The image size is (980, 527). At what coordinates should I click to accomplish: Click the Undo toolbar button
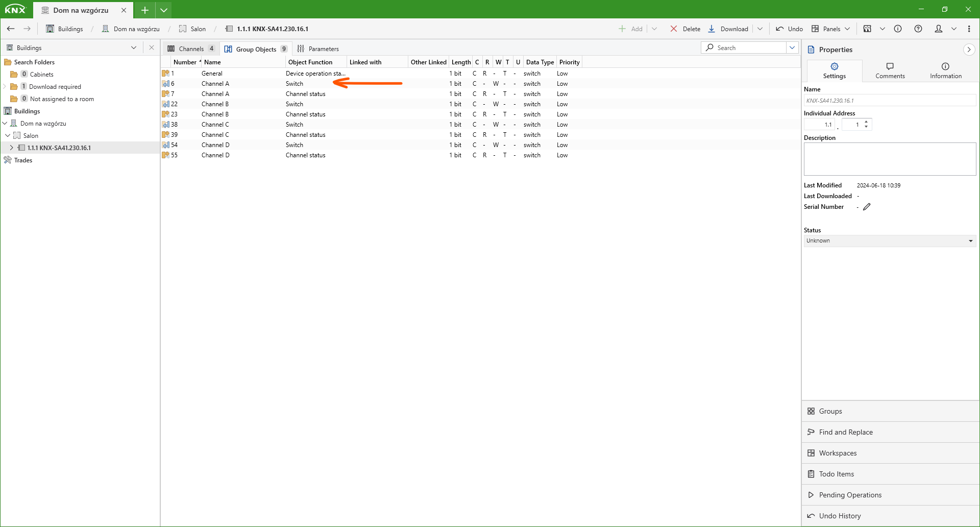(789, 29)
